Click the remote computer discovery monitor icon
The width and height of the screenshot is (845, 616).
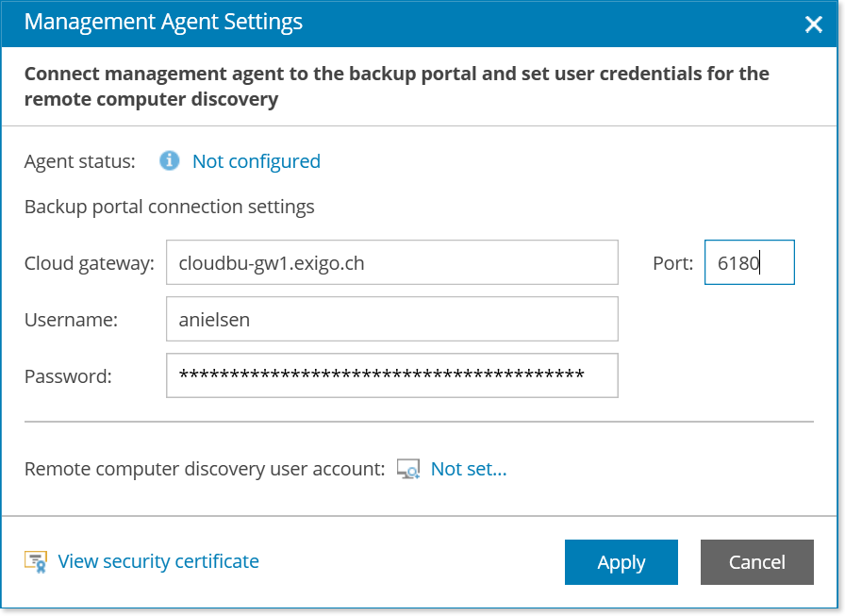(x=408, y=469)
